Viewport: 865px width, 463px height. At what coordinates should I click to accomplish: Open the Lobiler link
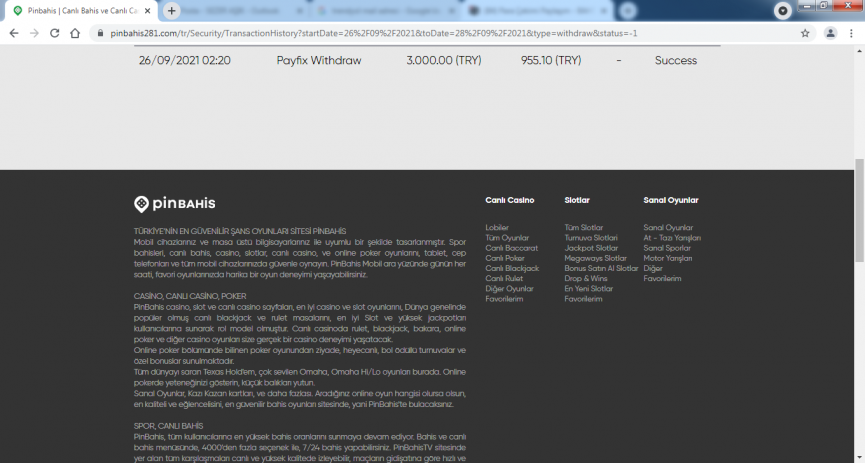(x=497, y=227)
